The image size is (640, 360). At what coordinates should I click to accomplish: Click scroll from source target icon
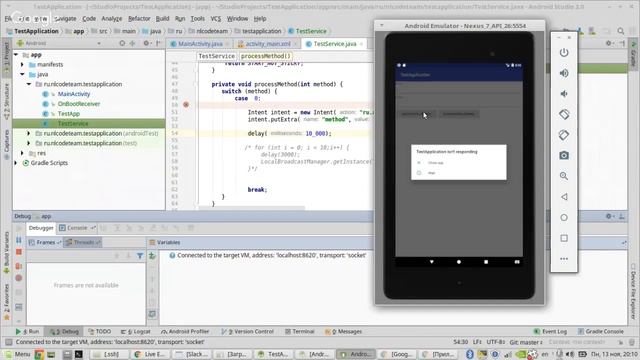point(122,43)
